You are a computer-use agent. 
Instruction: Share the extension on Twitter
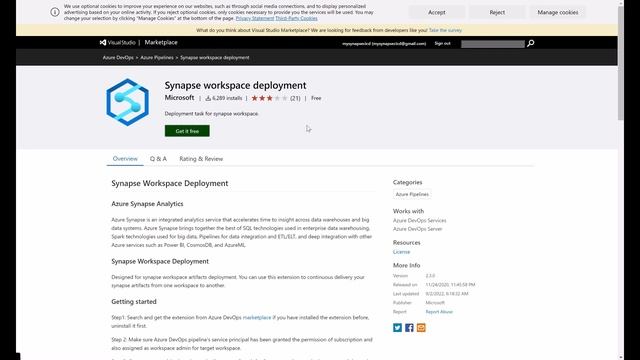[397, 328]
